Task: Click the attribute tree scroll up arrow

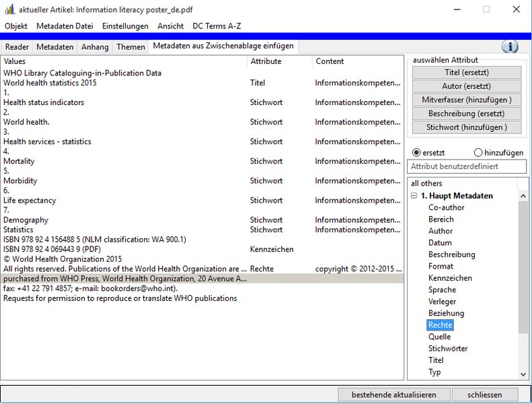Action: coord(523,196)
